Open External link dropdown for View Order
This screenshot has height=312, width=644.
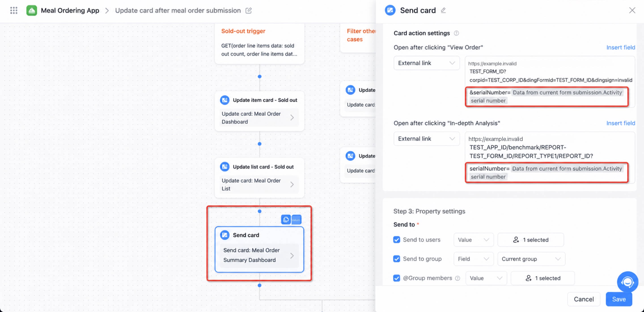coord(426,63)
